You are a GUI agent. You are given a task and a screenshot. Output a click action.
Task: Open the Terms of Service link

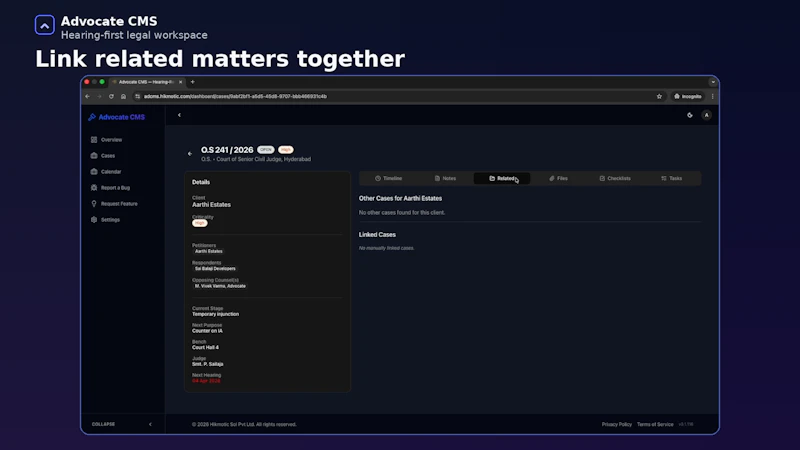point(655,424)
